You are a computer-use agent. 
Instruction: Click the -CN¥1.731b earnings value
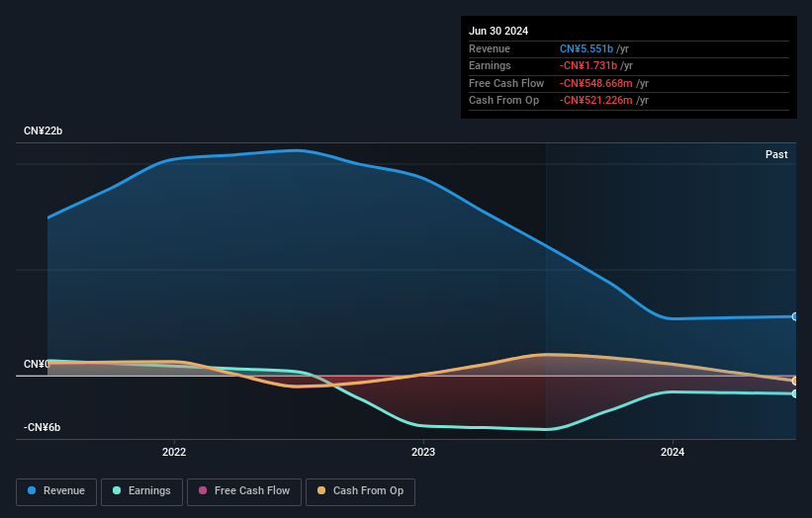(x=587, y=65)
